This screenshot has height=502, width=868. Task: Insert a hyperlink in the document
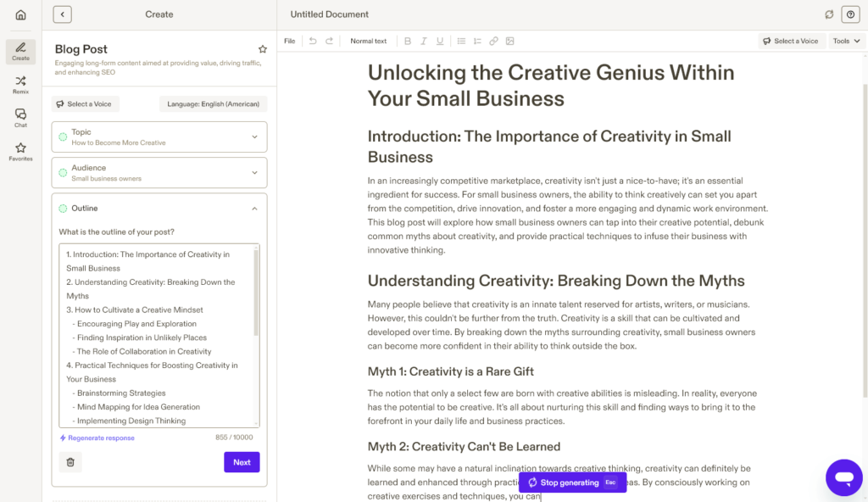[494, 40]
